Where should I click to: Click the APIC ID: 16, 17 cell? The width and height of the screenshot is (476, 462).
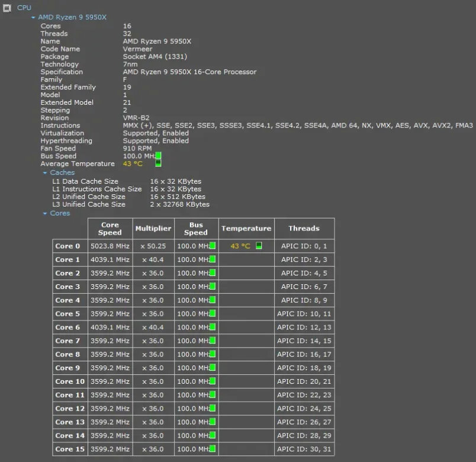pyautogui.click(x=304, y=354)
